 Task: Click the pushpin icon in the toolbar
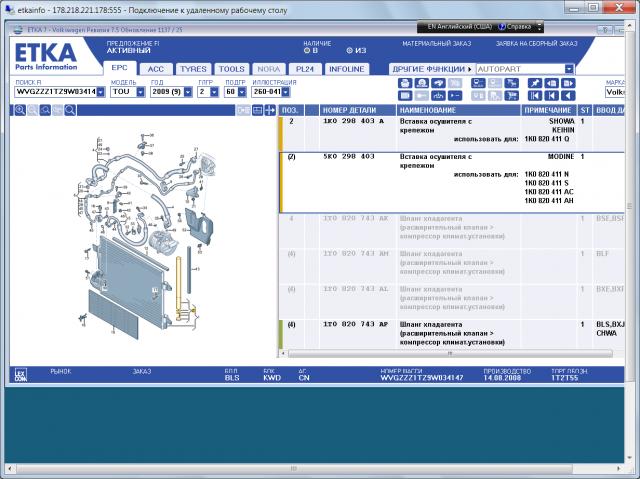click(534, 83)
